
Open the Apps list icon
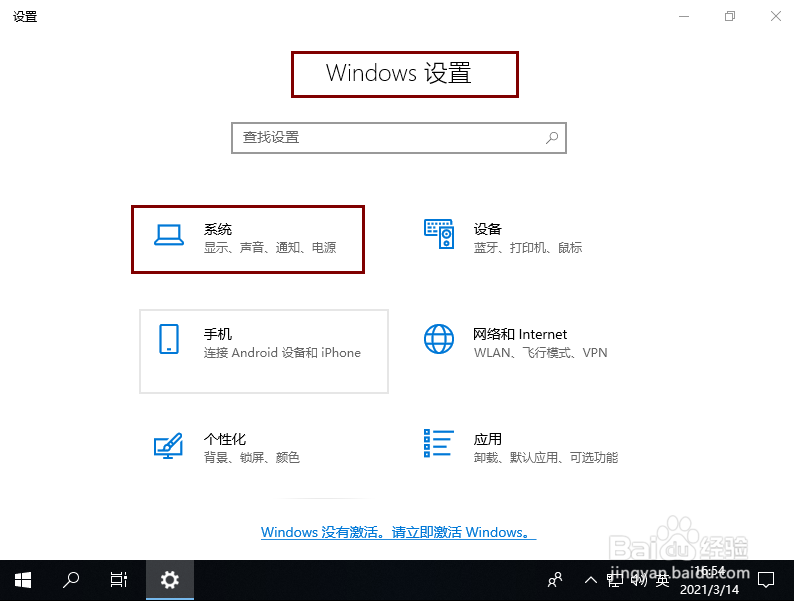(439, 443)
